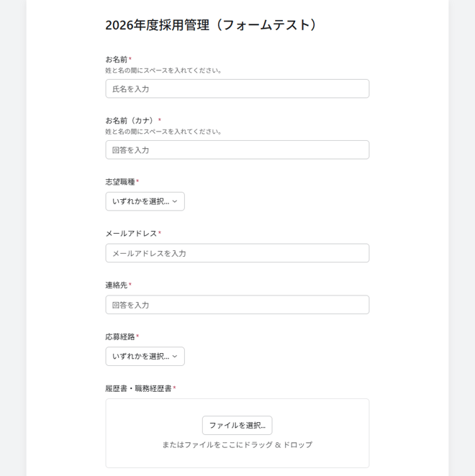Click the 2026年度採用管理 form title
Image resolution: width=475 pixels, height=476 pixels.
(211, 25)
